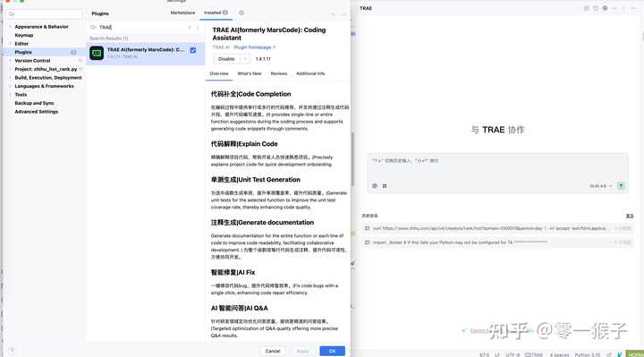This screenshot has height=357, width=644.
Task: Click the magnifier in plugin search field
Action: [x=93, y=27]
